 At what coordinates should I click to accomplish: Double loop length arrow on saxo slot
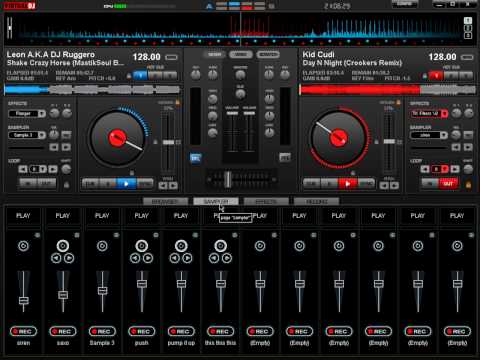pos(69,258)
